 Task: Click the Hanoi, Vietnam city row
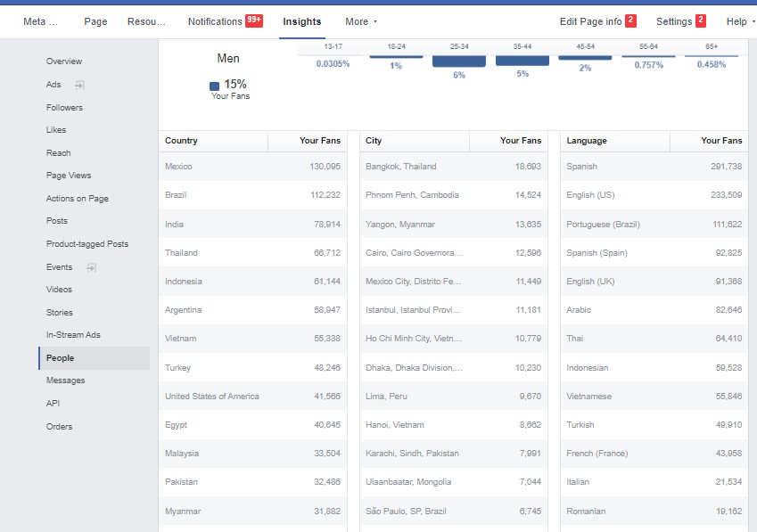click(x=453, y=425)
